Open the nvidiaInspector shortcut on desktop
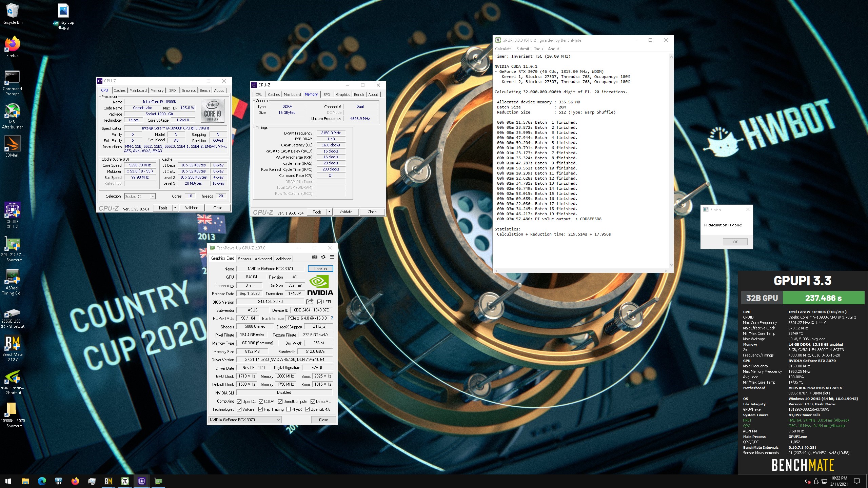This screenshot has width=868, height=488. [x=13, y=382]
